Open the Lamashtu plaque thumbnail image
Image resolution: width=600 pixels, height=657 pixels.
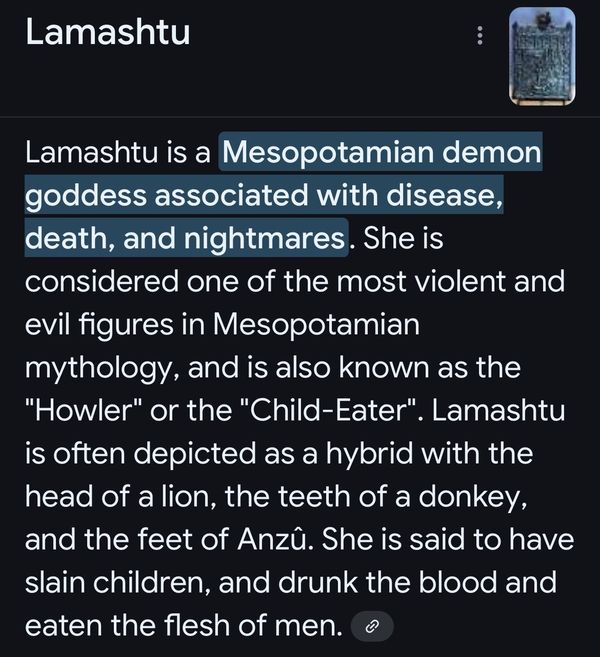point(542,57)
